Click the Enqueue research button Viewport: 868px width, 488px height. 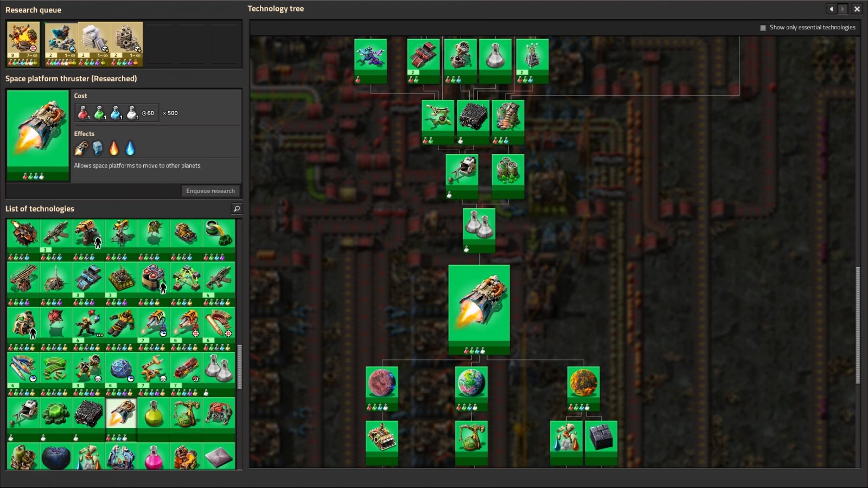click(210, 191)
